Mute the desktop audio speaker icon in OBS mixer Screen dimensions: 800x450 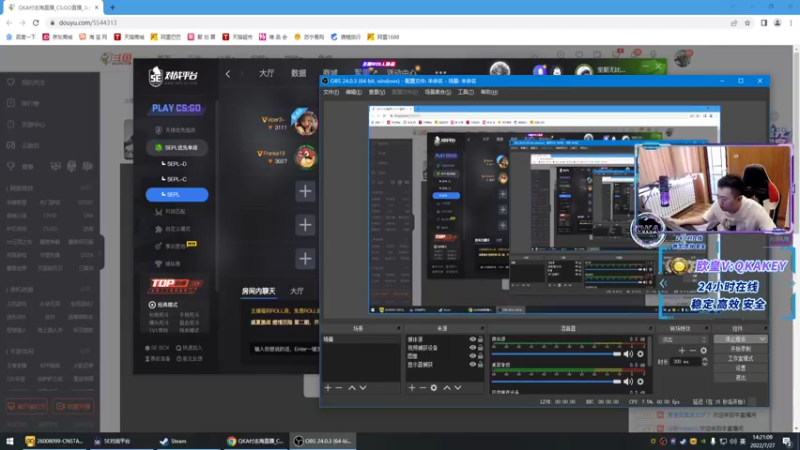[x=629, y=381]
